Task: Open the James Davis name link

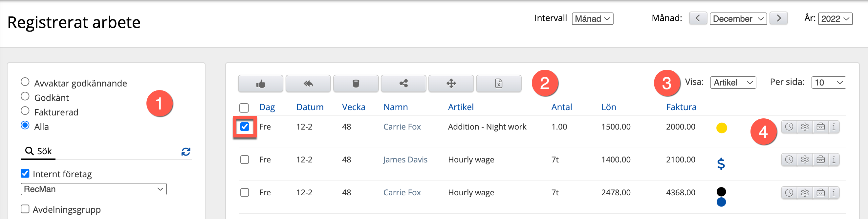Action: tap(405, 159)
